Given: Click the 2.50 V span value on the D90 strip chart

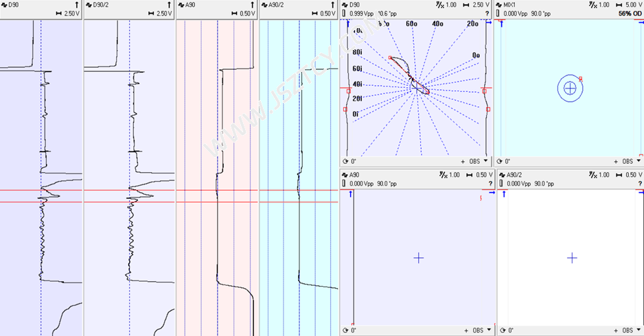Looking at the screenshot, I should pyautogui.click(x=71, y=14).
